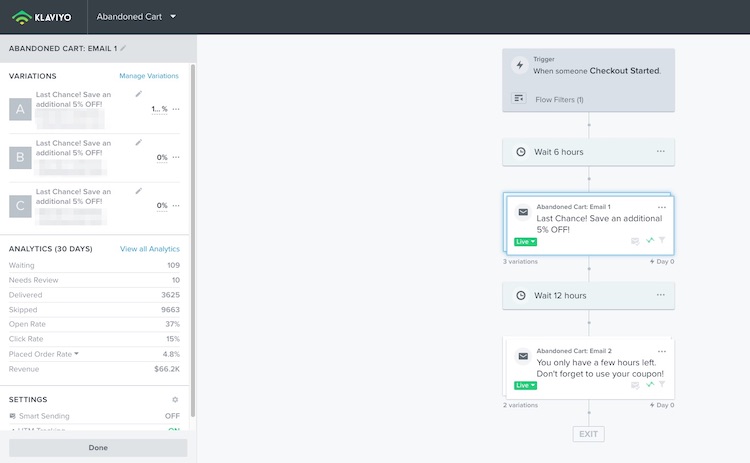The height and width of the screenshot is (463, 750).
Task: Select variation A letter tile
Action: pos(20,109)
